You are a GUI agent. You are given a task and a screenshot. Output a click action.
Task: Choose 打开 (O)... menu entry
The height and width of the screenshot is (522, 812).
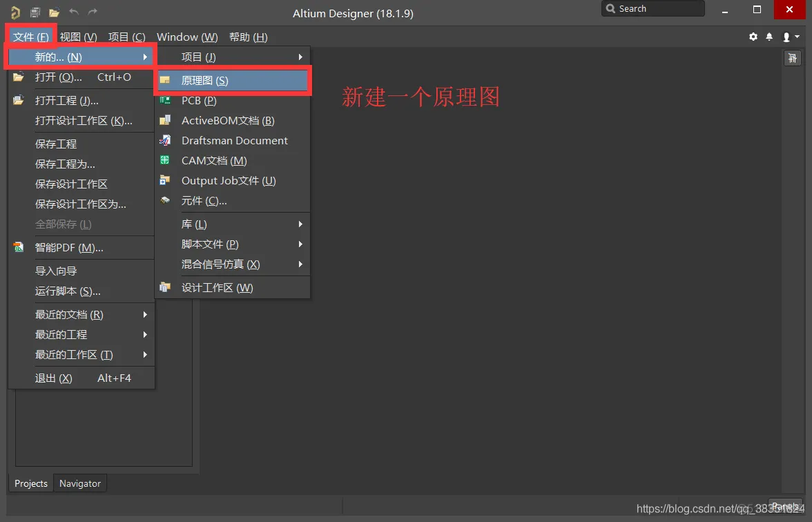tap(81, 77)
